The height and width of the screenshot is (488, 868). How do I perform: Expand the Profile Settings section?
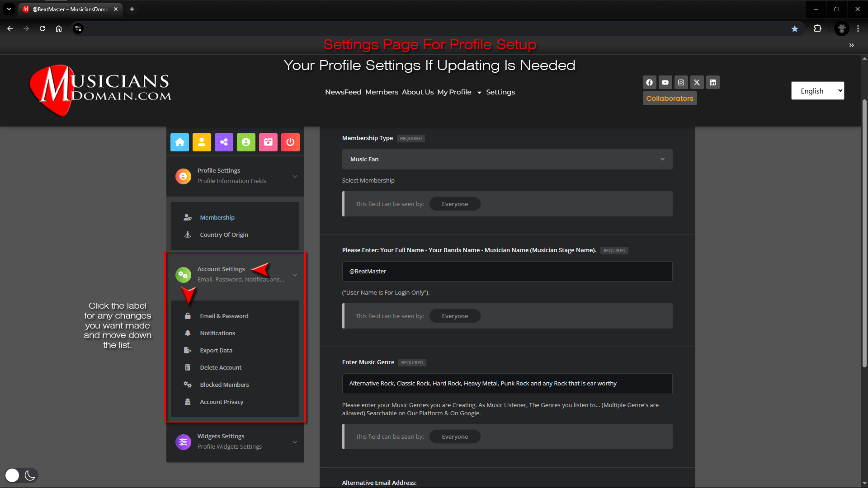pos(235,176)
